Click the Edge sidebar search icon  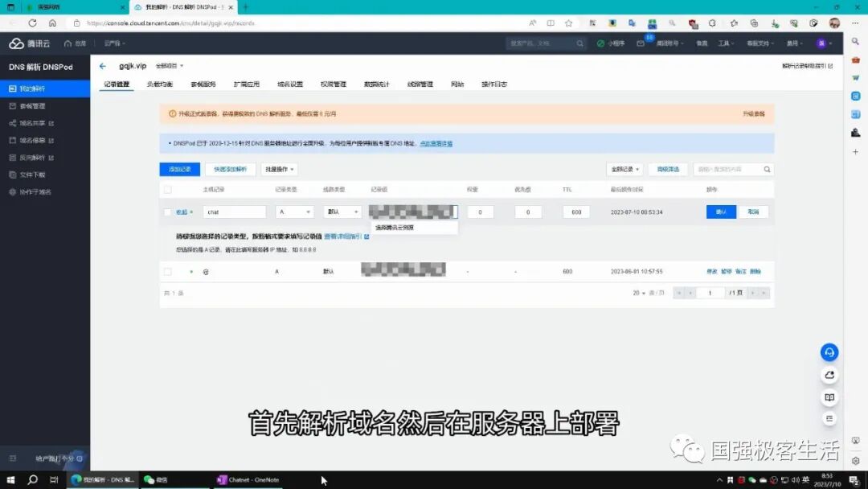click(856, 42)
